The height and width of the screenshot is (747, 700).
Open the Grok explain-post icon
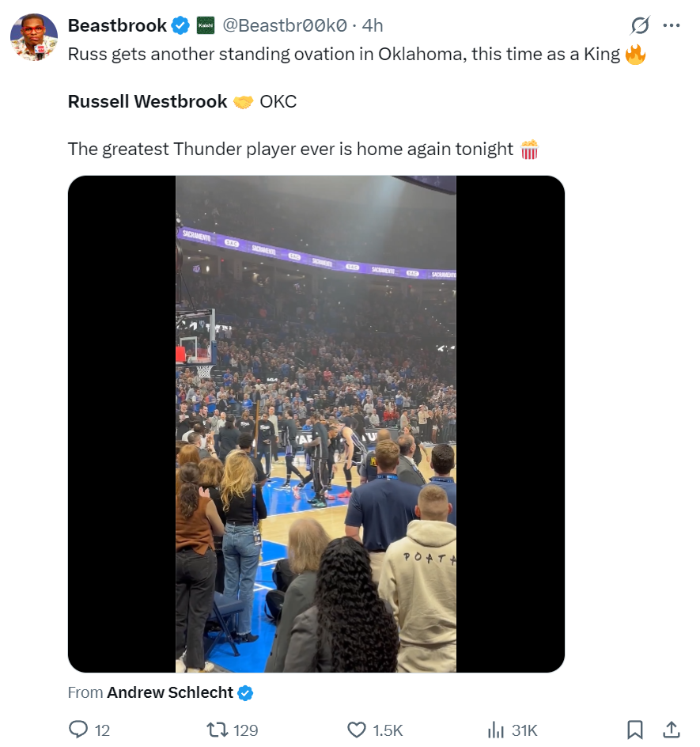coord(640,26)
